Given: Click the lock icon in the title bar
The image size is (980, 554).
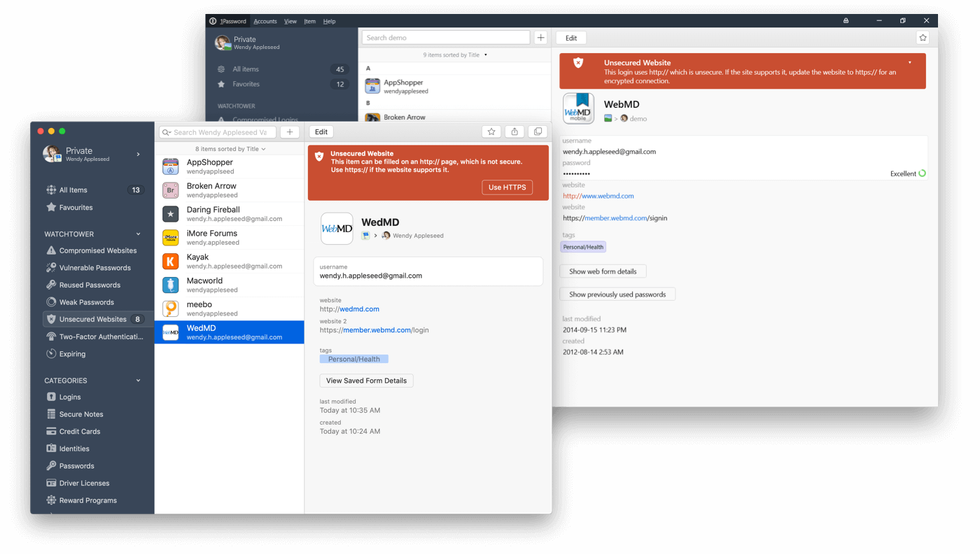Looking at the screenshot, I should coord(846,20).
